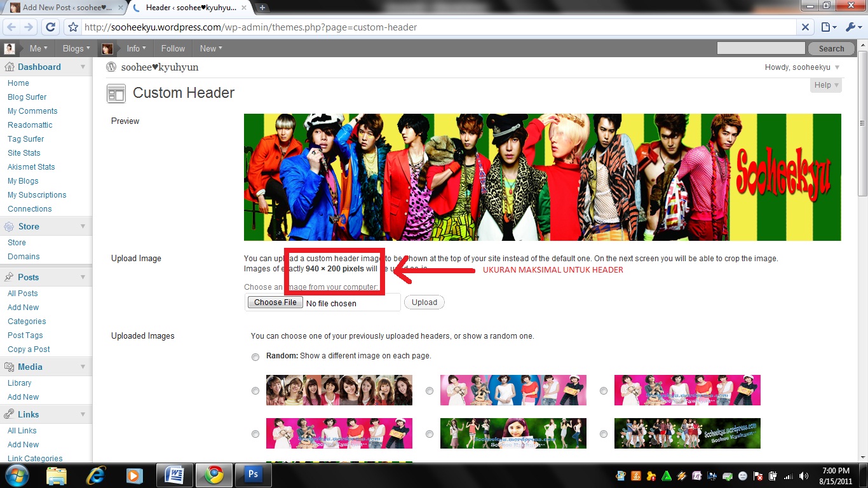Image resolution: width=868 pixels, height=488 pixels.
Task: Open Windows Media Player from the taskbar
Action: click(134, 475)
